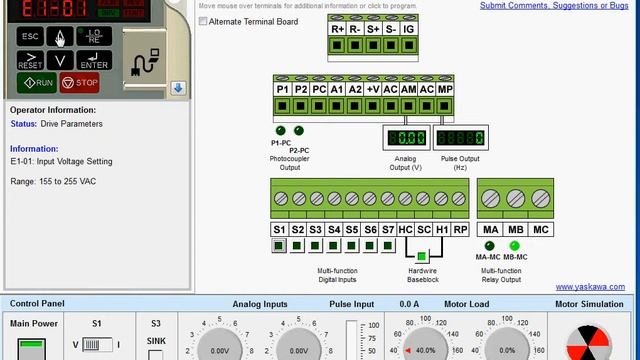Click the P2 terminal
The width and height of the screenshot is (640, 360).
pos(300,106)
